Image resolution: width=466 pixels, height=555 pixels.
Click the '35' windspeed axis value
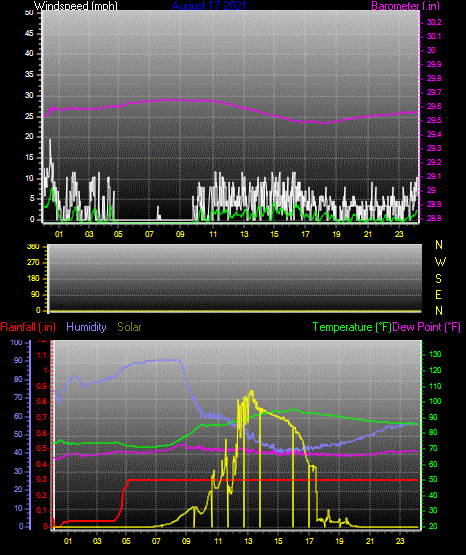[x=29, y=74]
